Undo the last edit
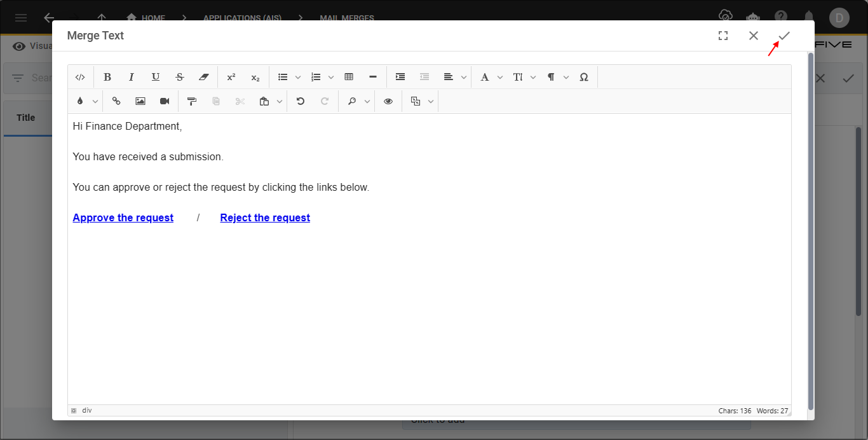868x440 pixels. click(x=301, y=101)
